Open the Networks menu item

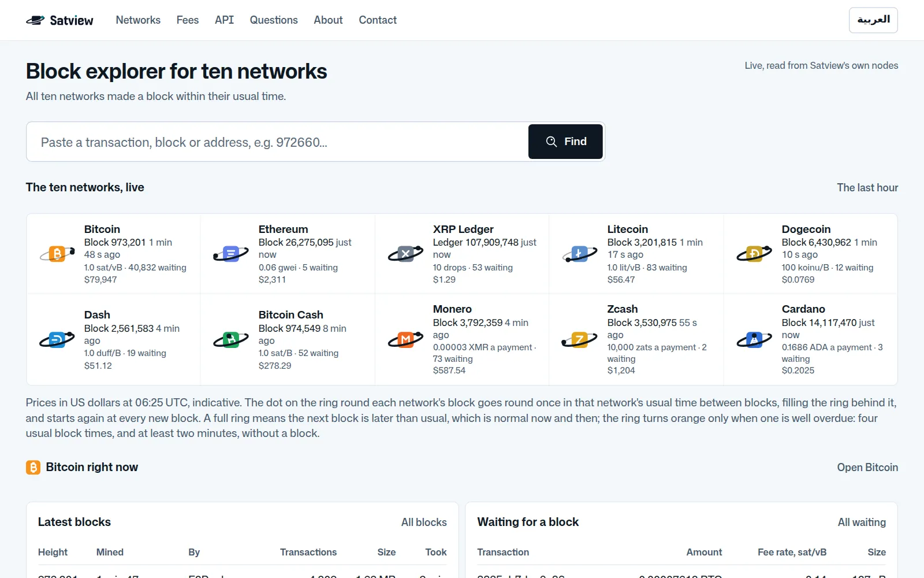pos(138,20)
